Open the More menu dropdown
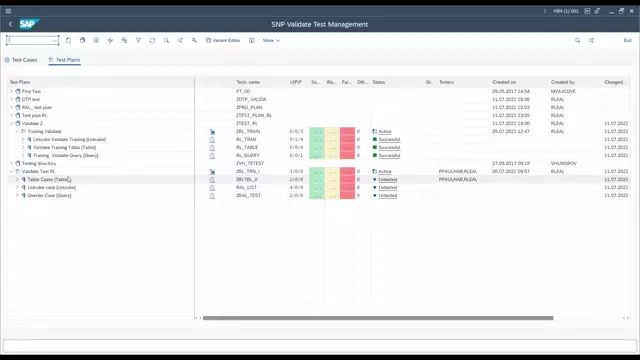 271,40
